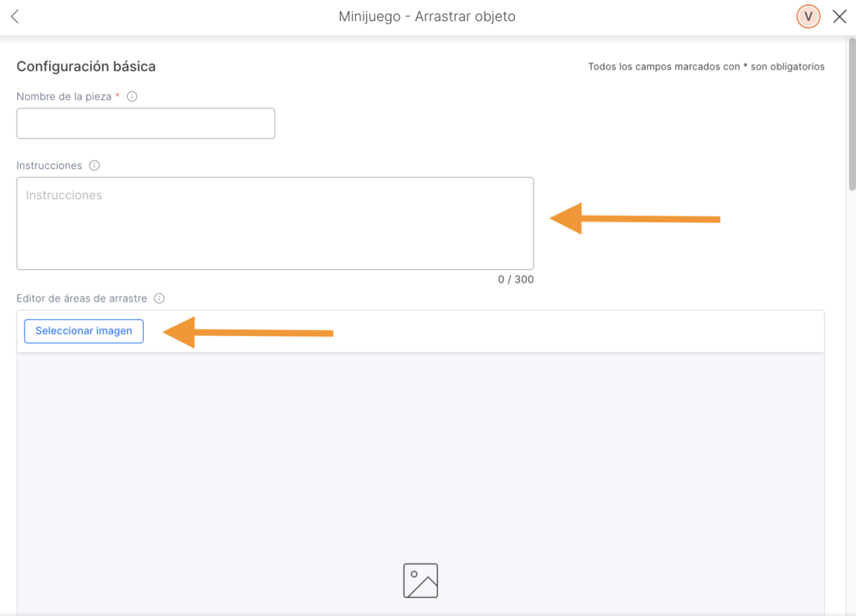Click the "Minijuego - Arrastrar objeto" title

click(x=427, y=17)
